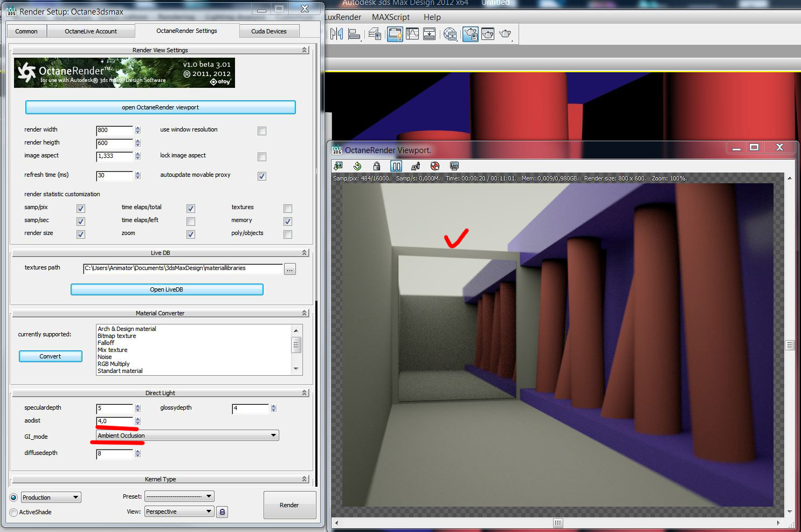Enable time elaps/left checkbox

(191, 222)
